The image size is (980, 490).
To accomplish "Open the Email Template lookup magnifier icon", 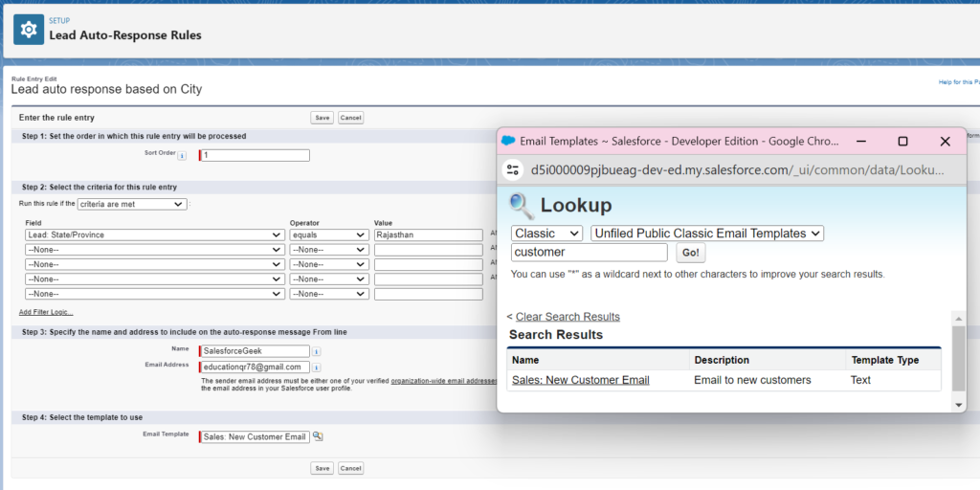I will tap(318, 436).
